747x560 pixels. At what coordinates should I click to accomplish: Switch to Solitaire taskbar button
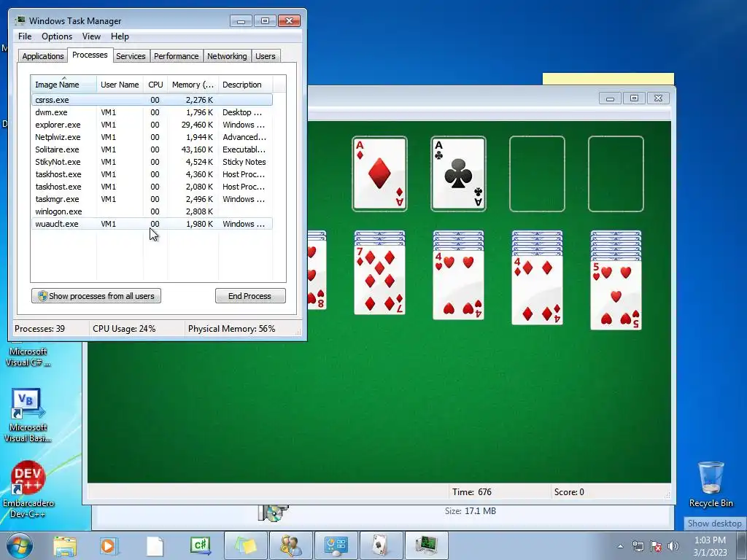pos(381,545)
